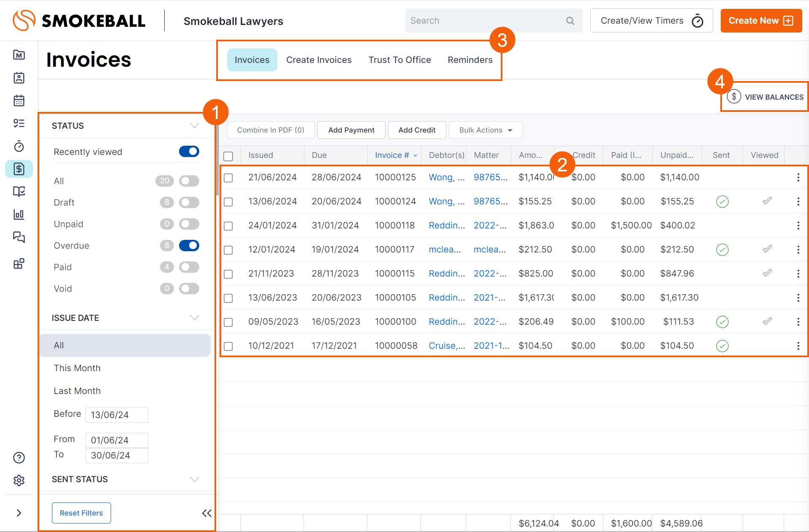
Task: Click the From date field
Action: pyautogui.click(x=117, y=440)
